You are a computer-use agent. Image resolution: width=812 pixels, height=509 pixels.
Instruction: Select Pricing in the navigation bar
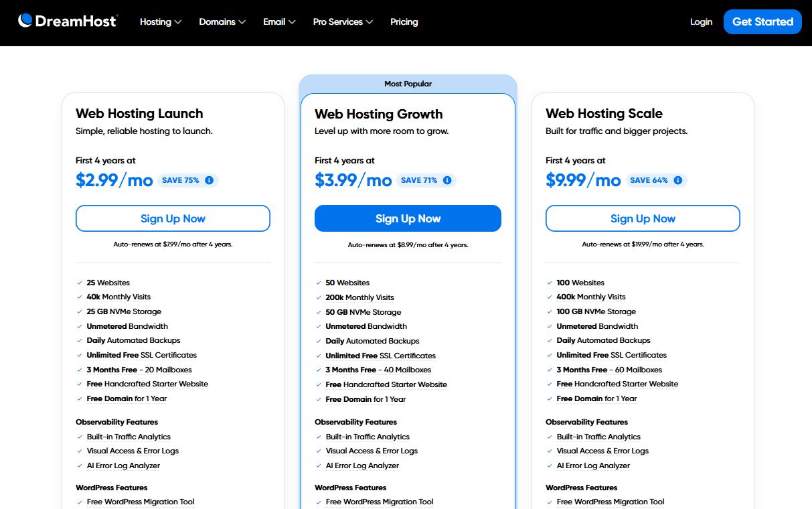pyautogui.click(x=404, y=21)
